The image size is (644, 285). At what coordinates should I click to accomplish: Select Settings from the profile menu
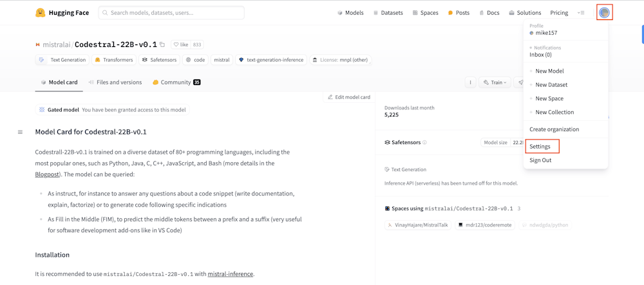[x=540, y=147]
